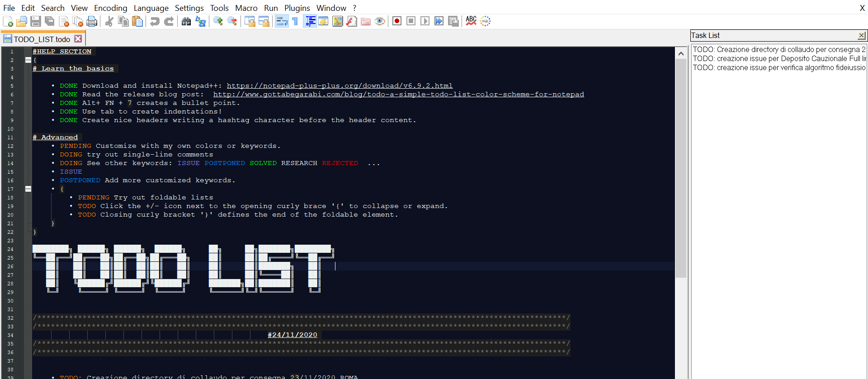Close the Task List panel
The height and width of the screenshot is (379, 868).
tap(861, 35)
